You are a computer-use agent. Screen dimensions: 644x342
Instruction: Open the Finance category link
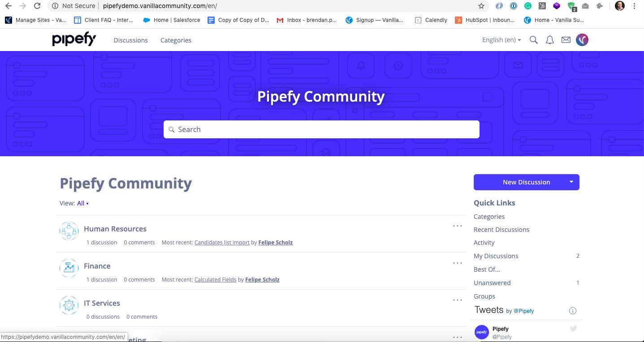click(97, 266)
